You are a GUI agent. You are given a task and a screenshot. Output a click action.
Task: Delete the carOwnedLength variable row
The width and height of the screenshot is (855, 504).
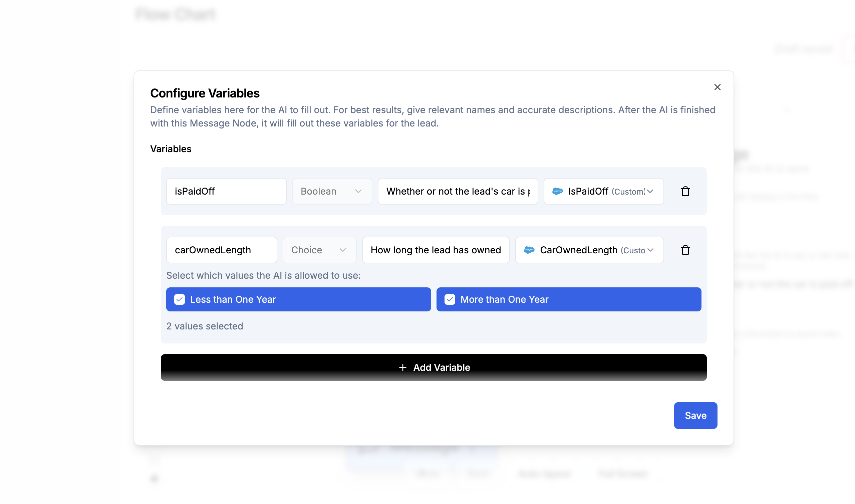pyautogui.click(x=685, y=250)
